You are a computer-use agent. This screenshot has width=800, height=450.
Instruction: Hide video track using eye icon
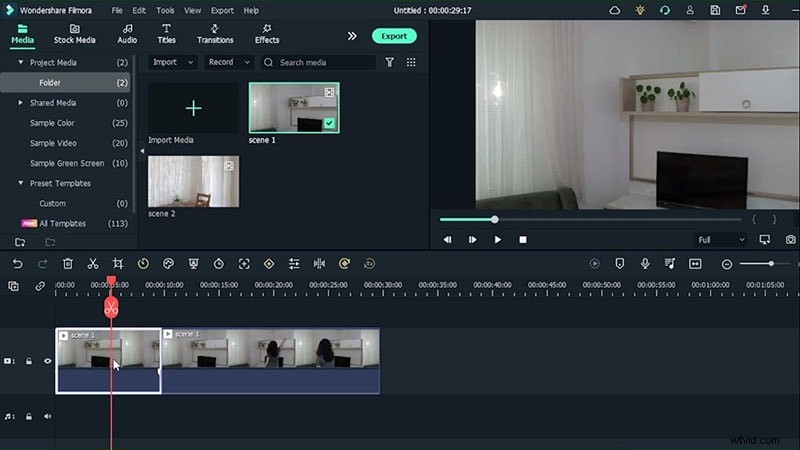coord(47,361)
